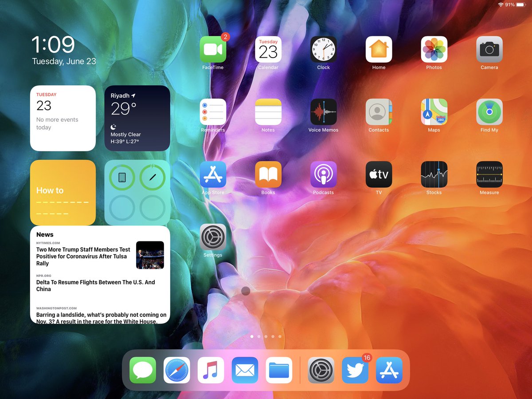This screenshot has height=399, width=532.
Task: Open the Tulsa rally news thumbnail
Action: pos(150,255)
